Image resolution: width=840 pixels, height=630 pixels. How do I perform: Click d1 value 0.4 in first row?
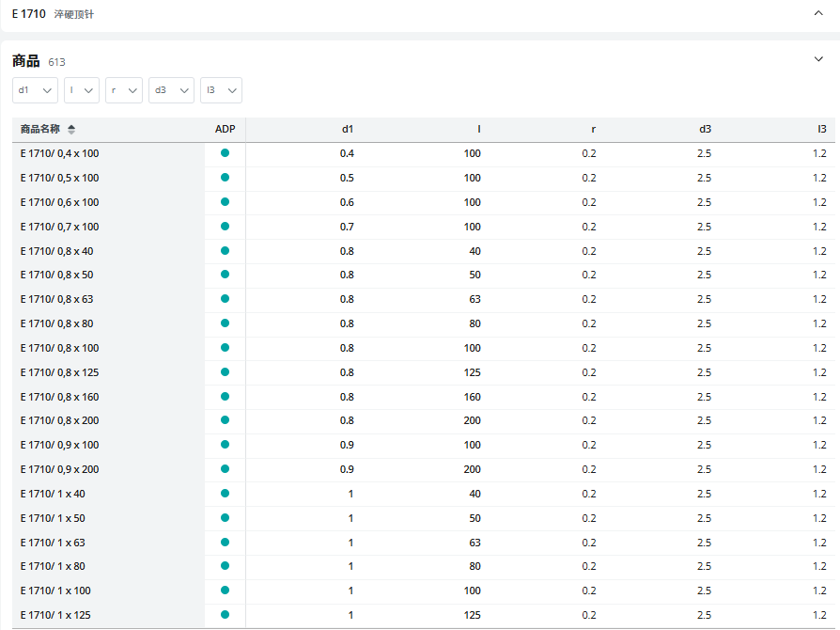click(x=347, y=153)
